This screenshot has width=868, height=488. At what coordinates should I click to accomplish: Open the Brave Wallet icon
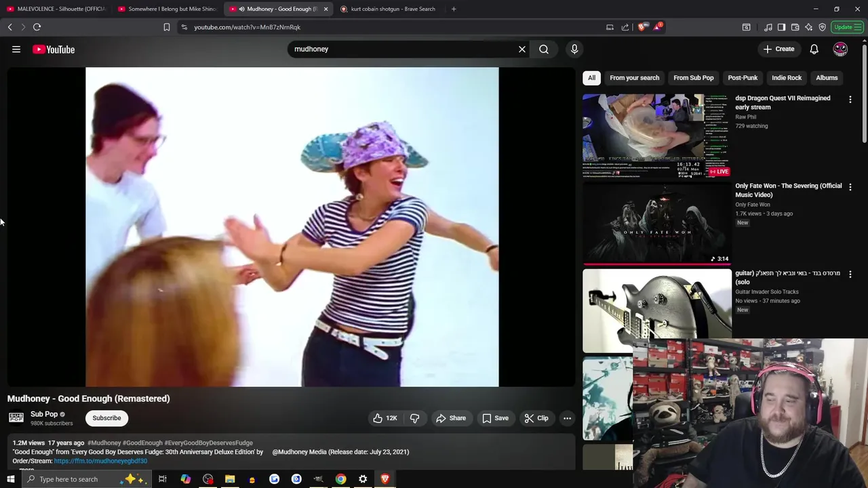point(795,27)
